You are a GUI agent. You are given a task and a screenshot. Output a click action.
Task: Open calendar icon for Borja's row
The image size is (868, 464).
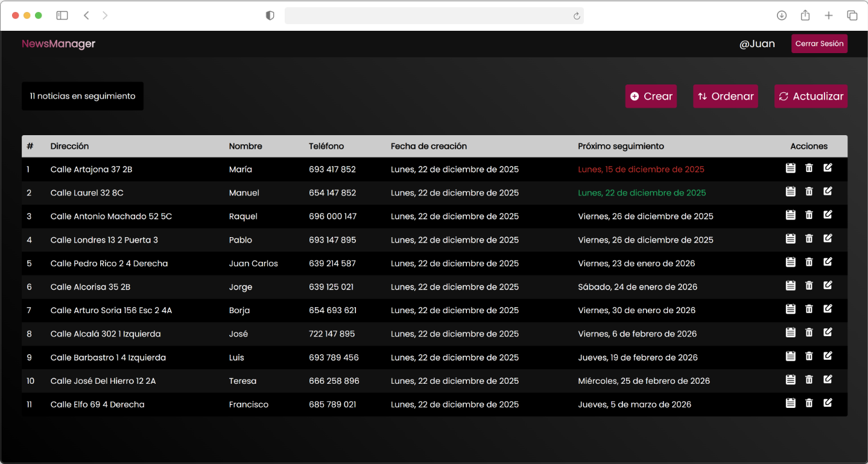tap(790, 310)
